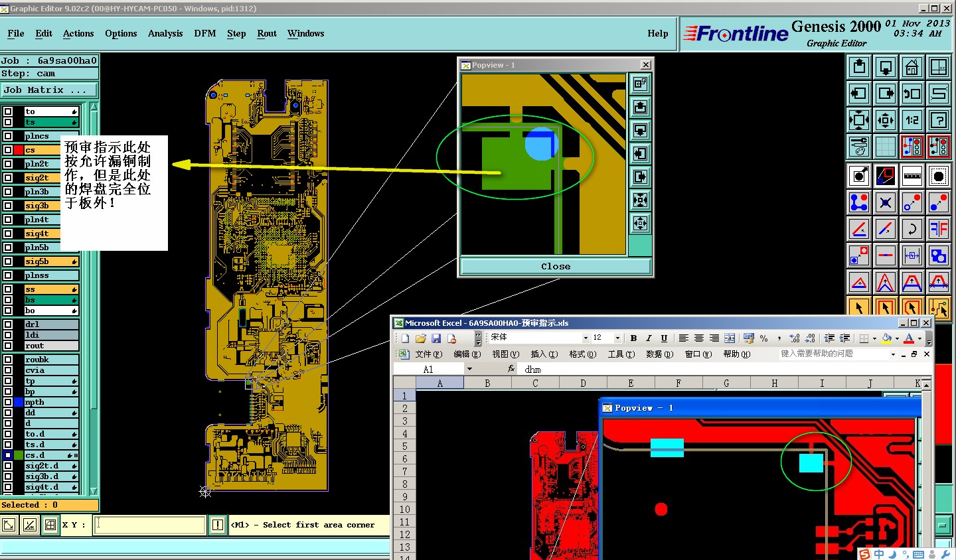Screen dimensions: 956x560
Task: Open the Analysis menu
Action: [165, 33]
